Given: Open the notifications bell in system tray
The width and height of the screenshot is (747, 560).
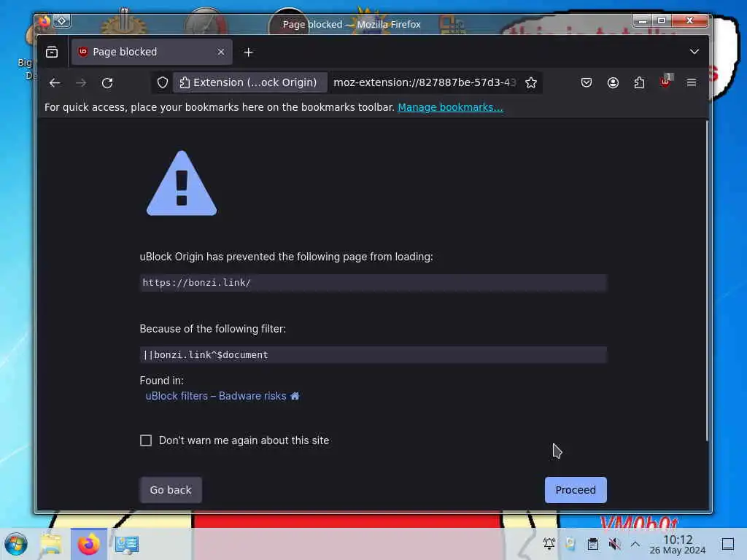Looking at the screenshot, I should point(549,543).
